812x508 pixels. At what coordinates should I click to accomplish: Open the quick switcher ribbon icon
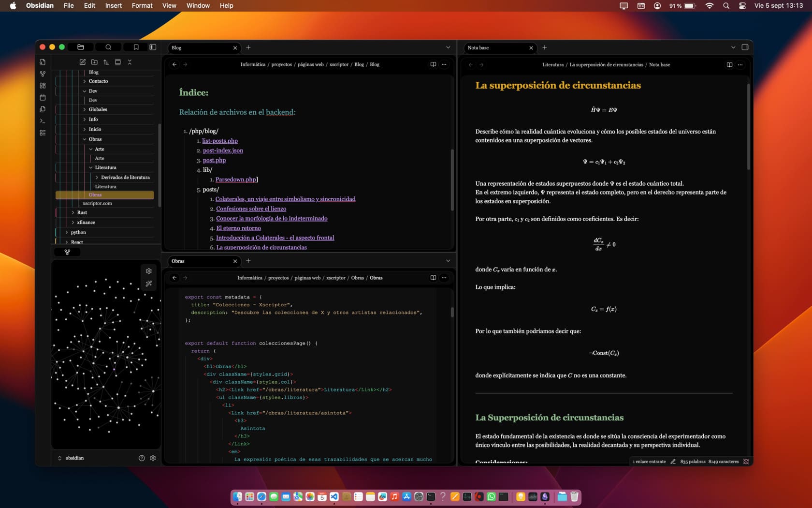[x=43, y=62]
